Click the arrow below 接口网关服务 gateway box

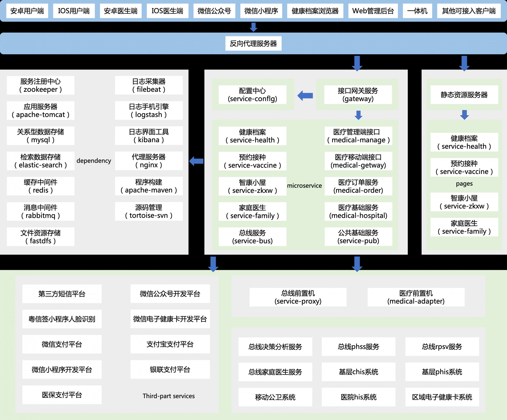[358, 115]
